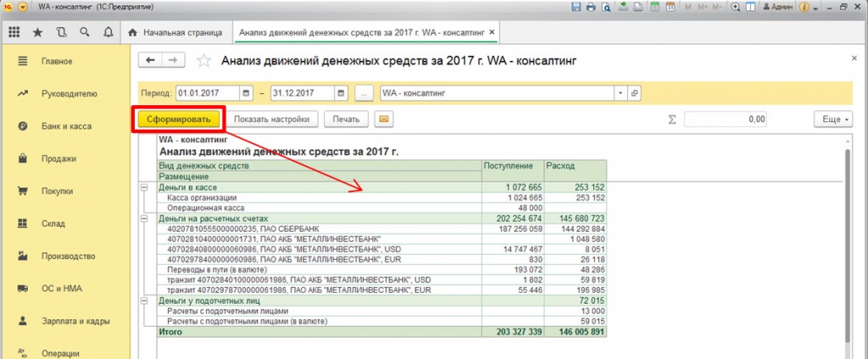Expand the WA - консалтинг organization dropdown
868x359 pixels.
point(620,93)
